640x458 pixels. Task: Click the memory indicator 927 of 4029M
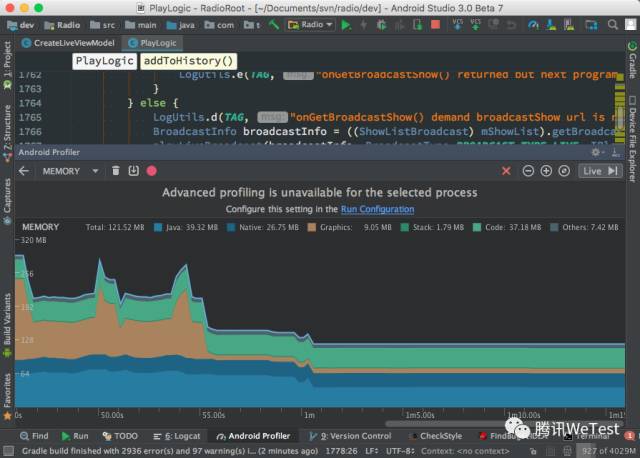[x=608, y=451]
